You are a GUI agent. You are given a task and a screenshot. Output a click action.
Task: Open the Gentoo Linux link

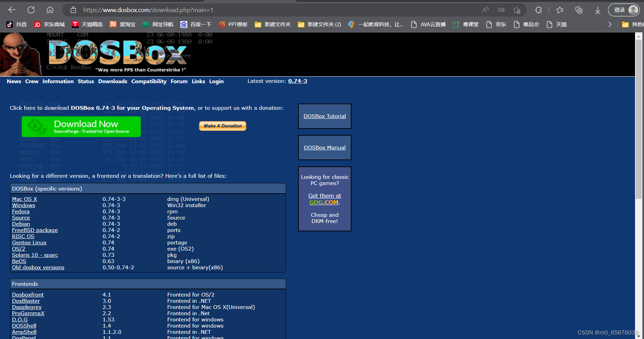[x=29, y=243]
